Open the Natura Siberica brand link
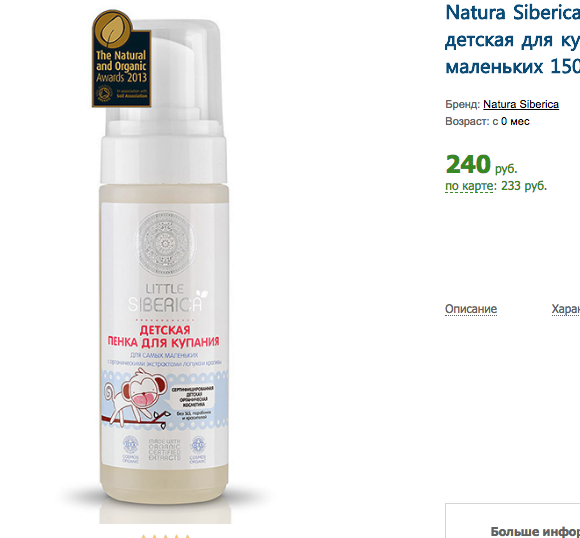This screenshot has height=538, width=580. (x=521, y=104)
